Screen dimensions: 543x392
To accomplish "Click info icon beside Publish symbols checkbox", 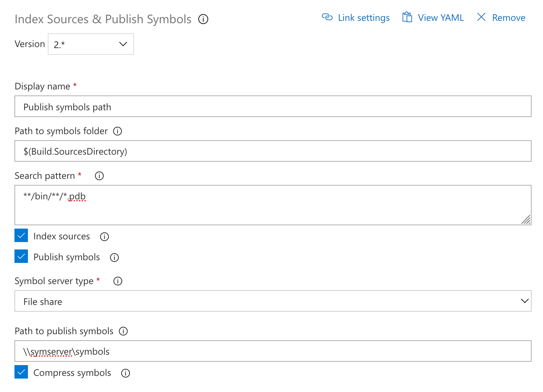I will point(114,258).
